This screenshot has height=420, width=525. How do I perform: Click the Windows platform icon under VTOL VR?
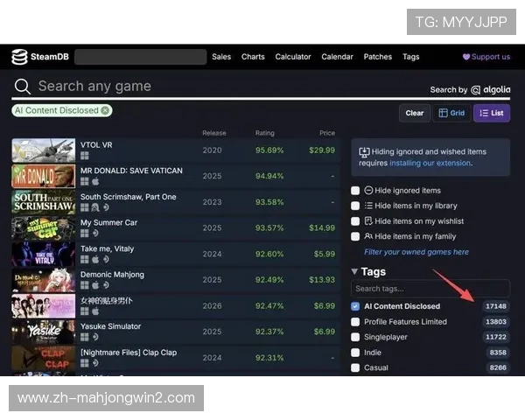tap(85, 157)
